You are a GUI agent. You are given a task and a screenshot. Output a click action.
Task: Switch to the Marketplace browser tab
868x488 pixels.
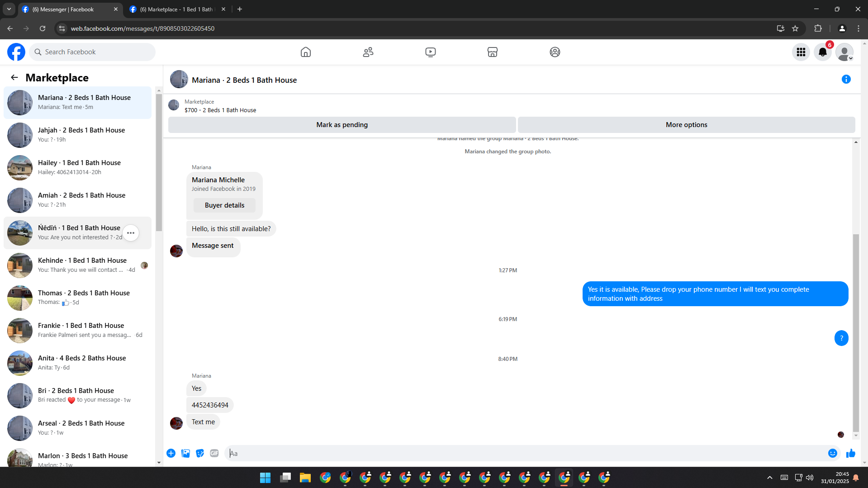click(x=177, y=9)
